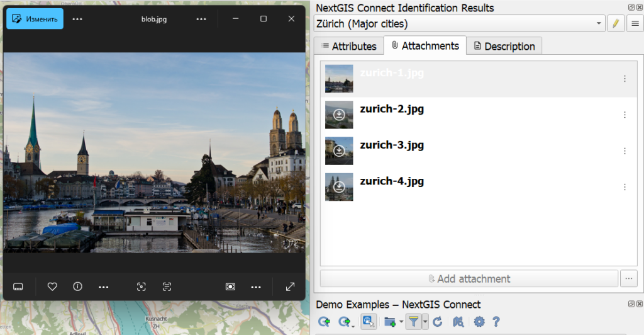Enter fullscreen with diagonal arrow icon

(291, 287)
